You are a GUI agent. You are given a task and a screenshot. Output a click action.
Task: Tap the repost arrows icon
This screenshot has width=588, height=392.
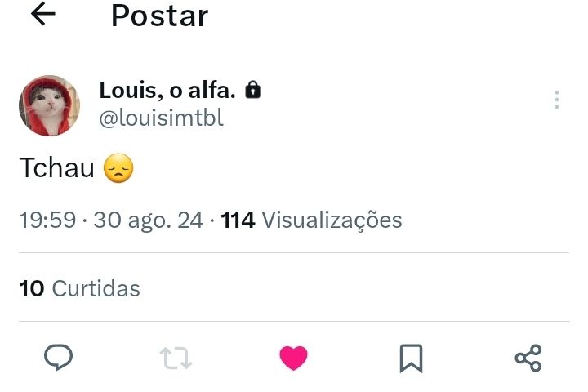click(176, 358)
